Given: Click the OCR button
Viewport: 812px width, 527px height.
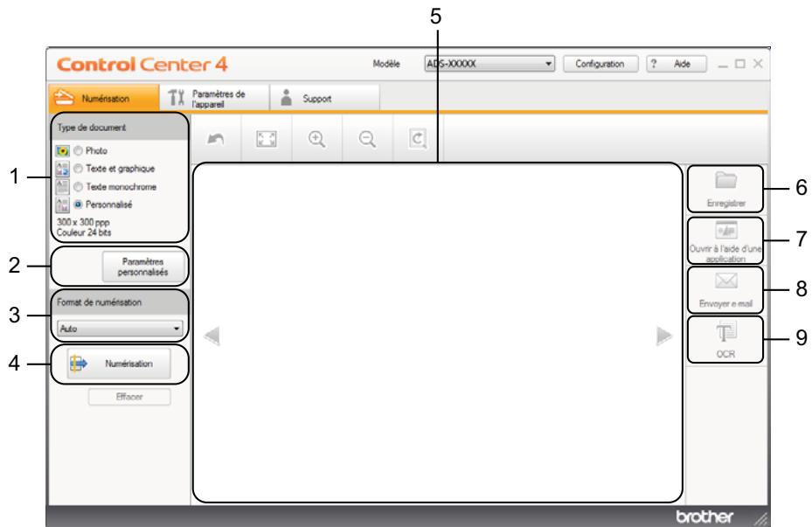Looking at the screenshot, I should pyautogui.click(x=725, y=340).
